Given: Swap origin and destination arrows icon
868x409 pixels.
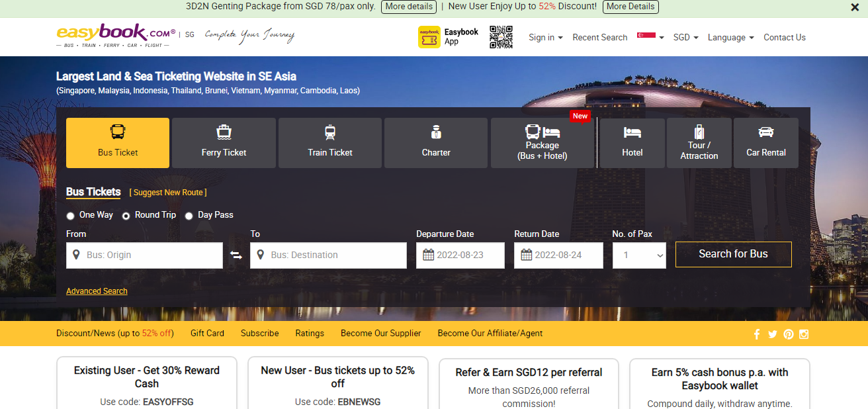Looking at the screenshot, I should pos(236,255).
